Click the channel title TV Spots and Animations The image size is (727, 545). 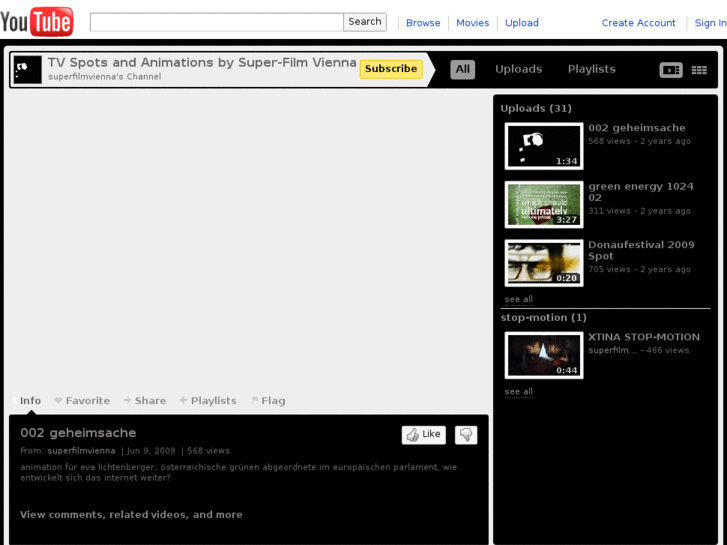point(202,62)
